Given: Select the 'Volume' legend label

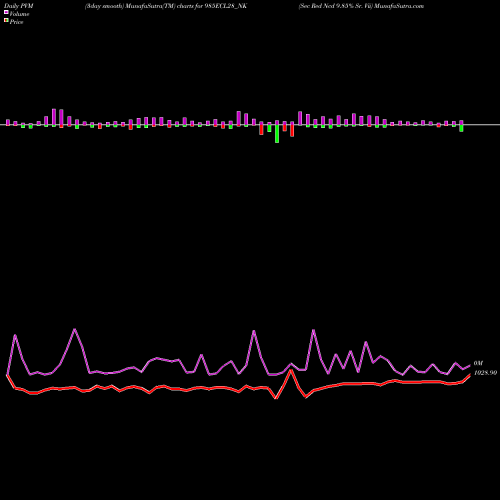Looking at the screenshot, I should click(x=19, y=14).
